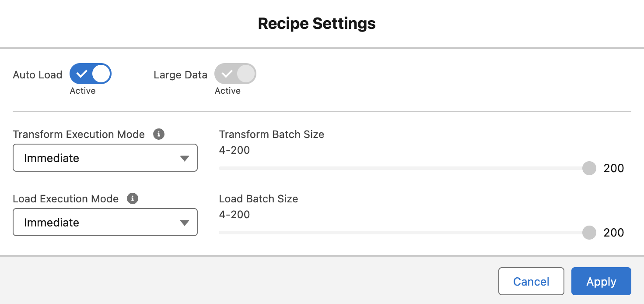644x304 pixels.
Task: Click the Transform Execution Mode info icon
Action: tap(159, 134)
